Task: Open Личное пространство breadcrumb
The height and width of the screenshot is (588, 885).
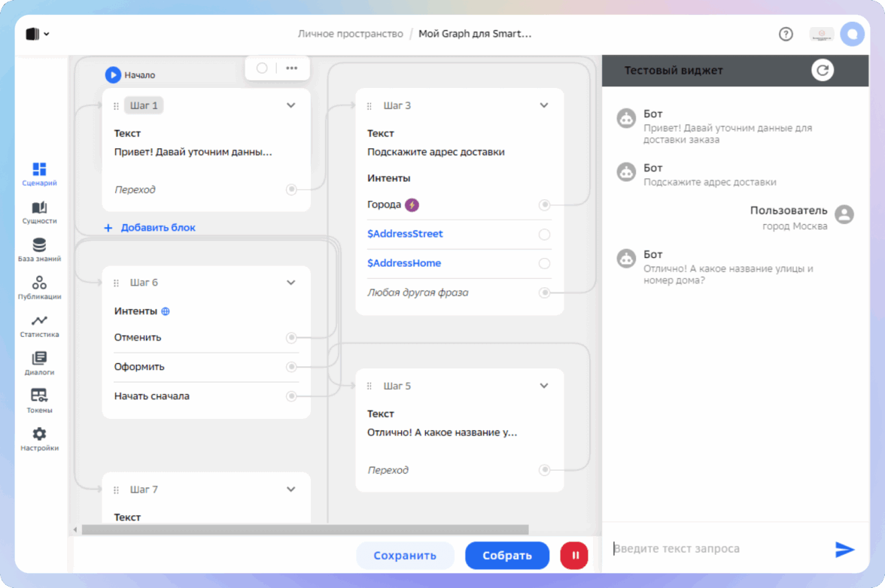Action: point(351,34)
